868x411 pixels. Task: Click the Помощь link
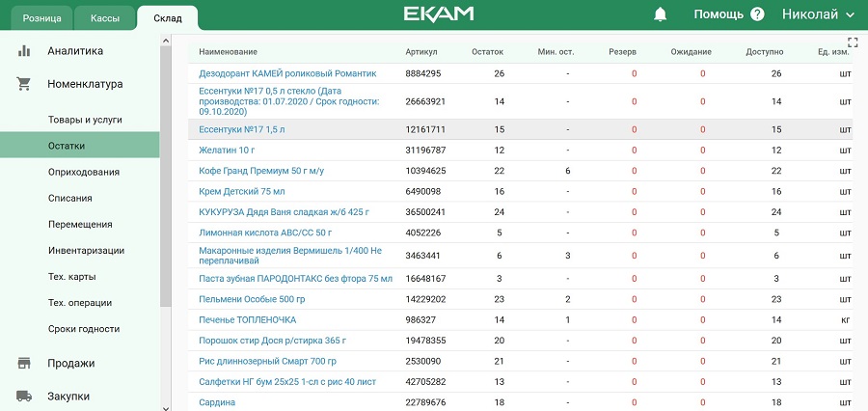(719, 14)
